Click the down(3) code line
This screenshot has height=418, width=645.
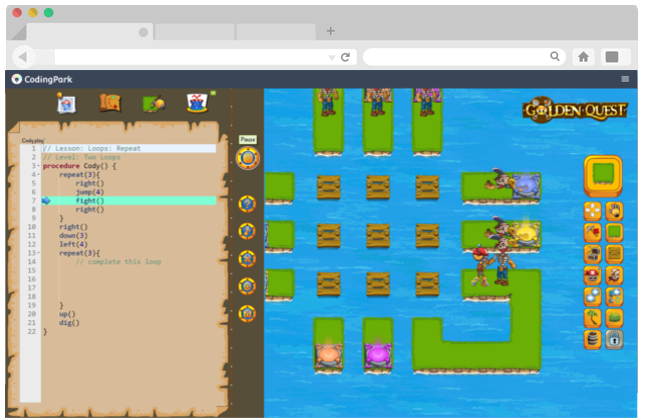coord(73,235)
